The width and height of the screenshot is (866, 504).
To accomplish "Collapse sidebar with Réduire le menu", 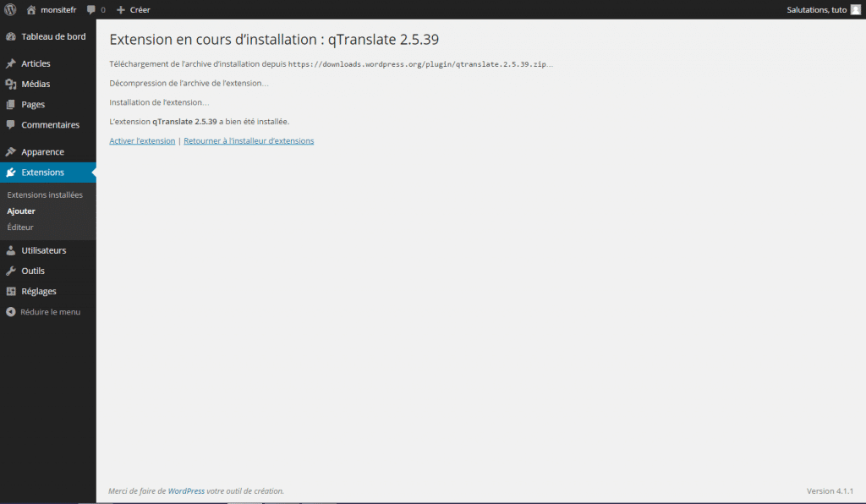I will pos(43,312).
